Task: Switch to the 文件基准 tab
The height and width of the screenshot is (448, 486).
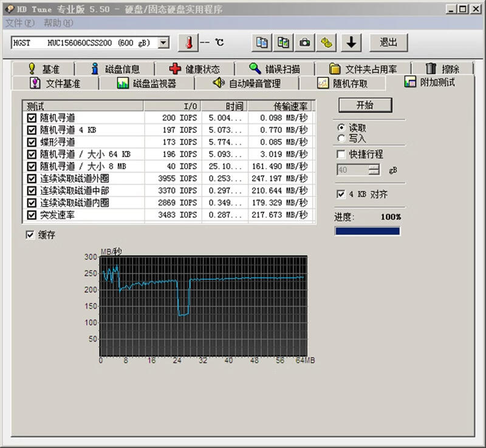Action: tap(55, 83)
